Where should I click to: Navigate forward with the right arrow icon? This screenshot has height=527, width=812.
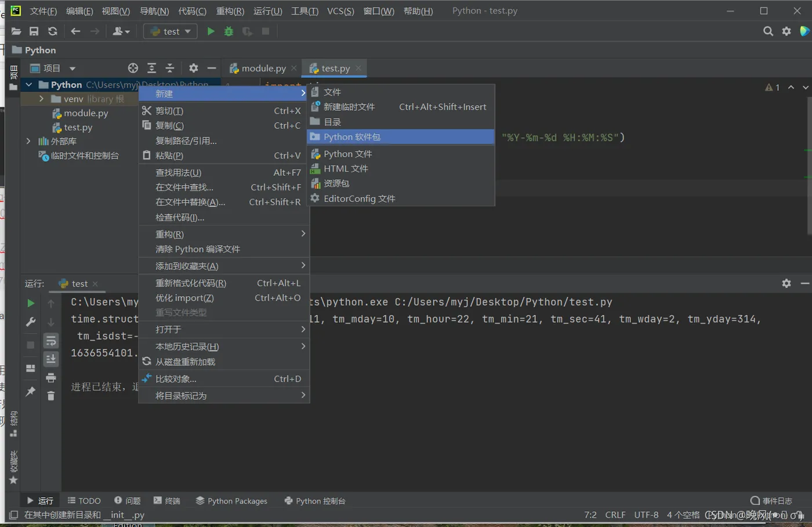pyautogui.click(x=95, y=31)
